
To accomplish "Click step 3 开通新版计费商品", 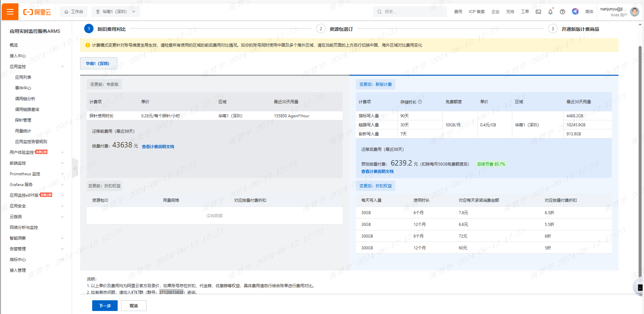I will point(574,29).
